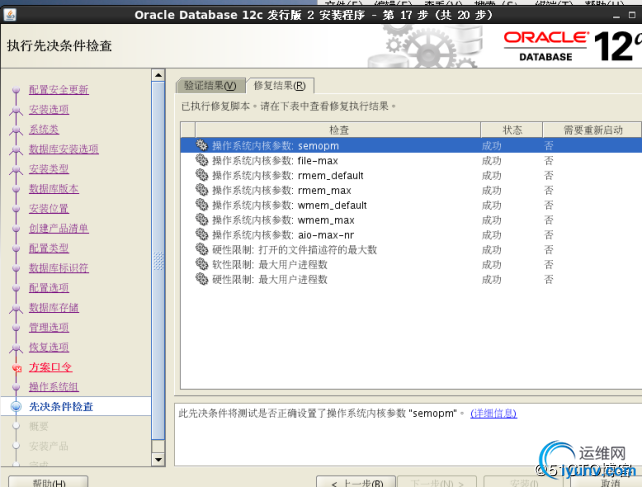Click the 帮助(H) button
642x487 pixels.
pos(48,482)
